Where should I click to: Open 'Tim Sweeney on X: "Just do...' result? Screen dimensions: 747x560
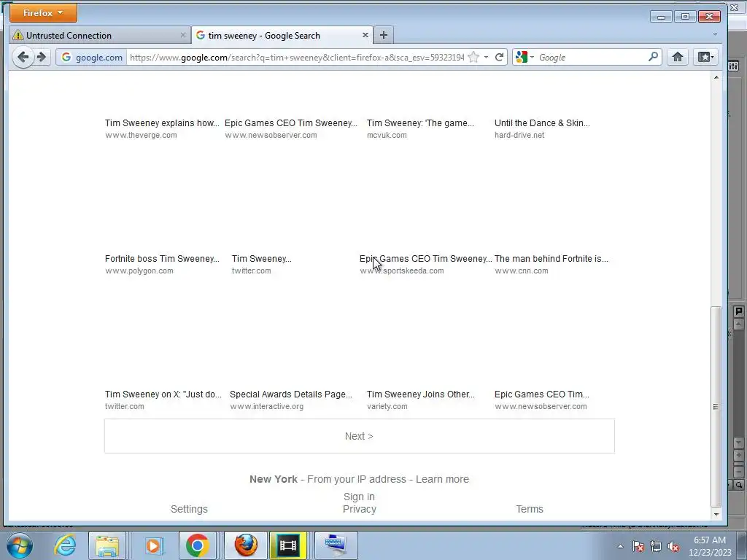point(163,394)
